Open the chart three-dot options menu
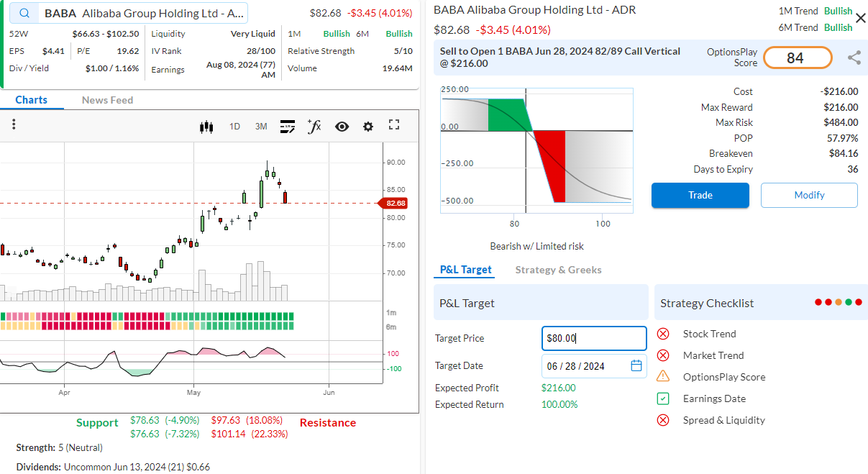This screenshot has width=868, height=474. click(14, 125)
